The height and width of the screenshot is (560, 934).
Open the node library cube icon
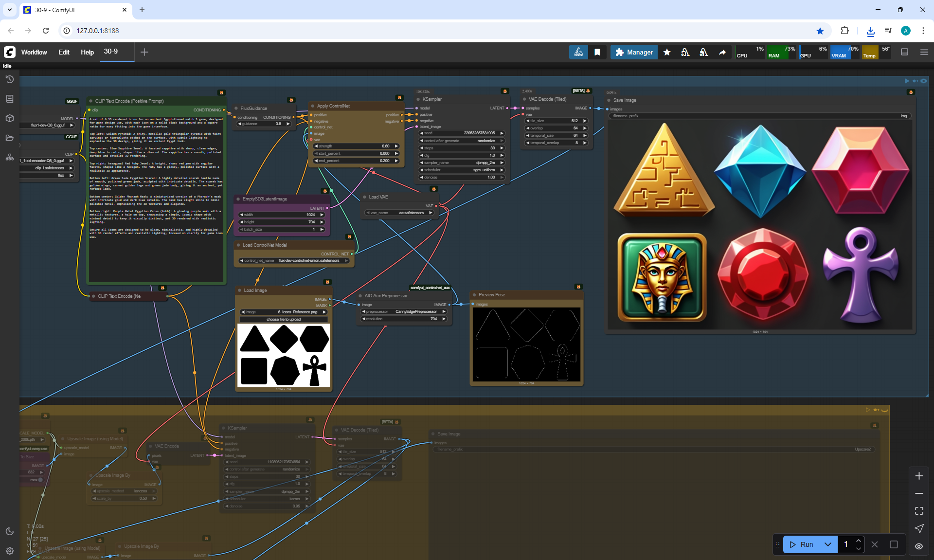(x=9, y=118)
